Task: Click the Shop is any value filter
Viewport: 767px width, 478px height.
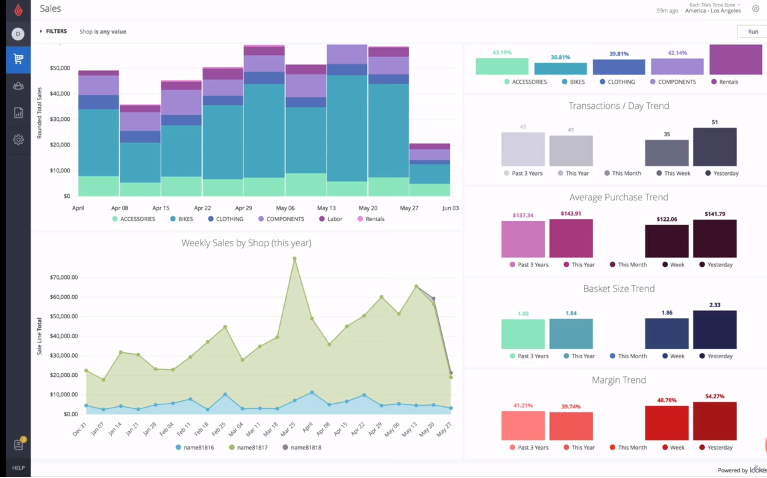Action: coord(101,32)
